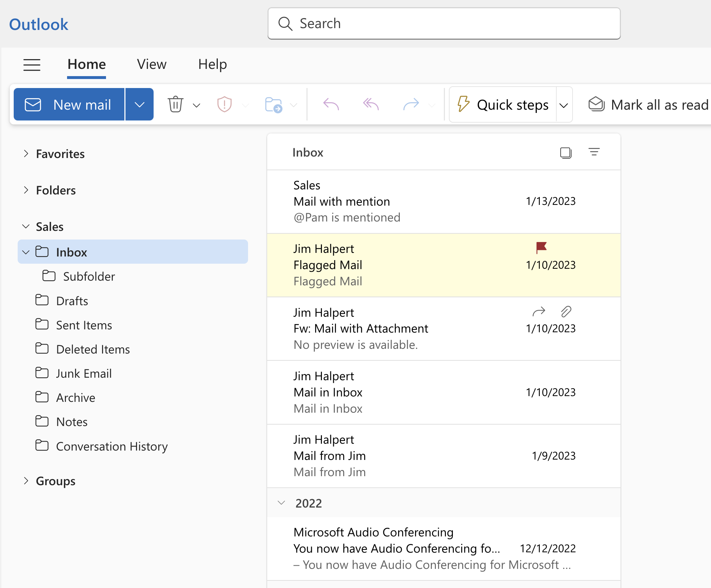The height and width of the screenshot is (588, 711).
Task: Open the New mail dropdown arrow
Action: (x=138, y=105)
